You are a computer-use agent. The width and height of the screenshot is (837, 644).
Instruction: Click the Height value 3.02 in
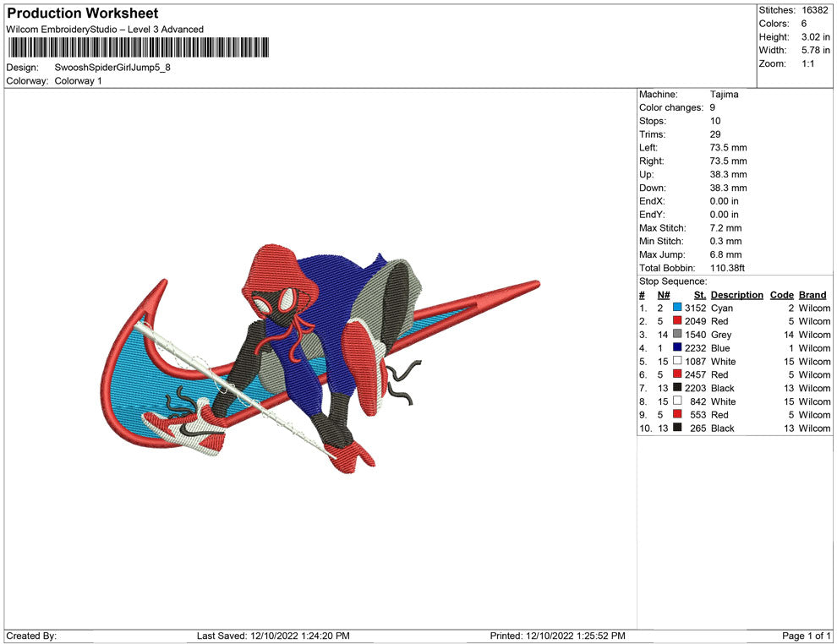click(815, 37)
